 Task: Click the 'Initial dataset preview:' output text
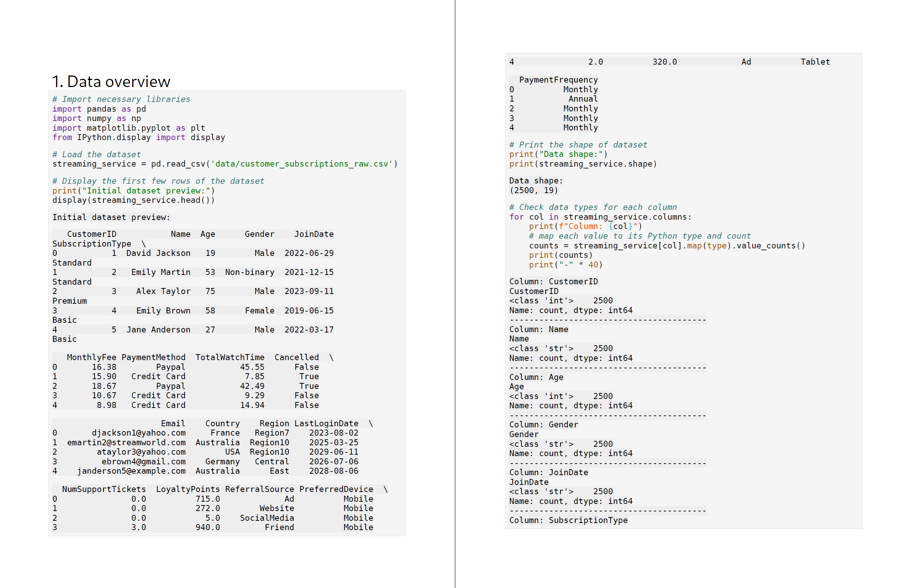click(111, 217)
